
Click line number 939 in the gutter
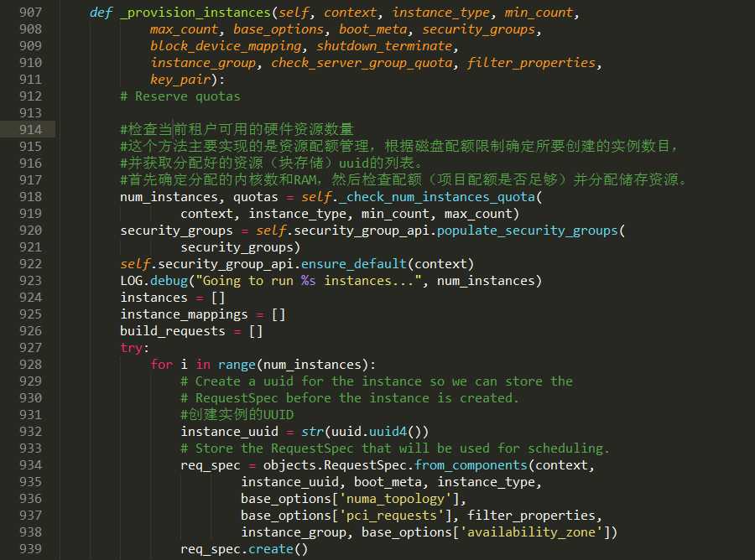coord(30,549)
